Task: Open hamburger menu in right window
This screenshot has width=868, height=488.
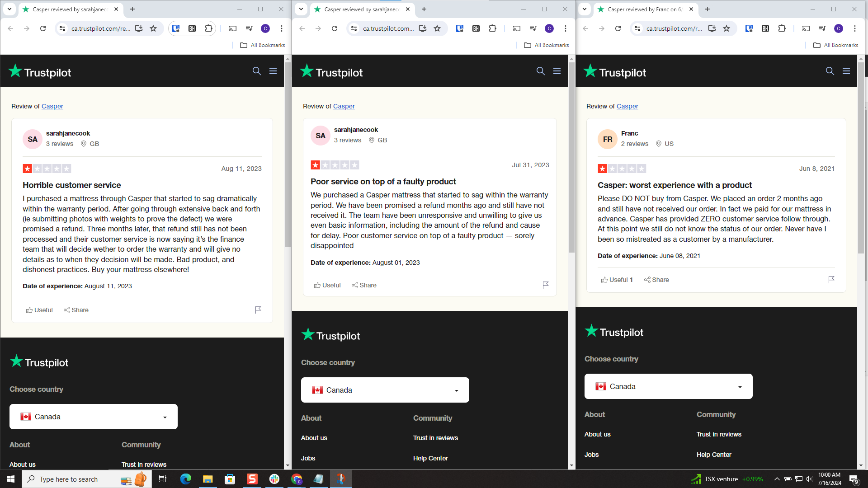Action: (846, 71)
